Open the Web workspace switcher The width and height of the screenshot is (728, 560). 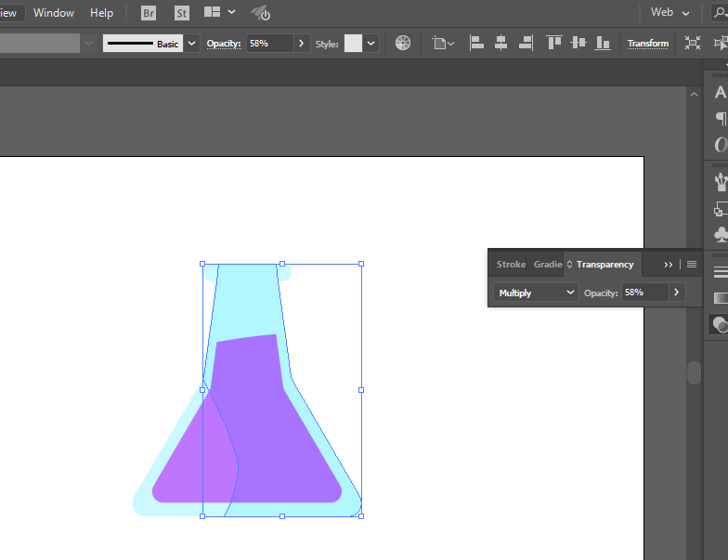coord(670,13)
